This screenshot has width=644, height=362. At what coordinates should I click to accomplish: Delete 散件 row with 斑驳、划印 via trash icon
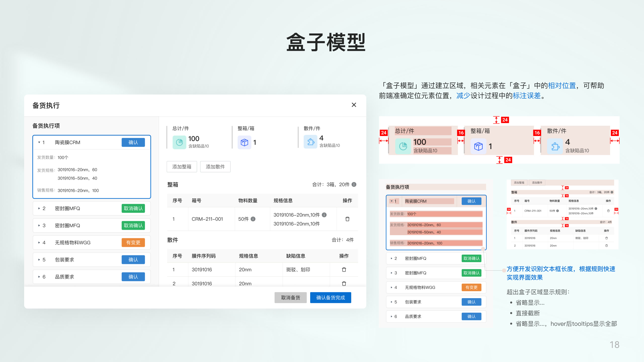(344, 269)
